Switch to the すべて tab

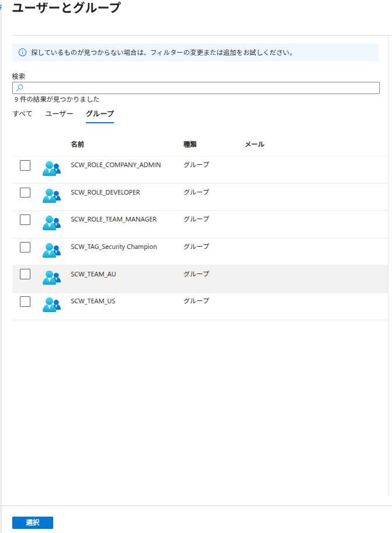(x=23, y=113)
